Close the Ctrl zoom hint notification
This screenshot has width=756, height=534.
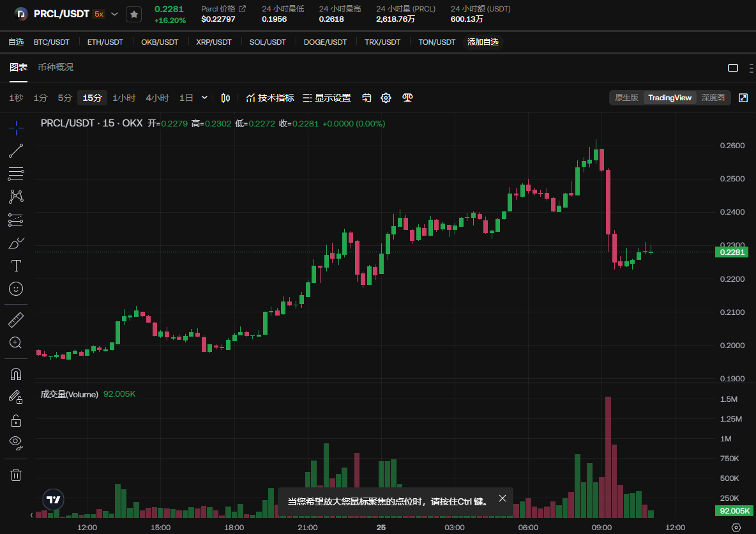click(x=503, y=498)
